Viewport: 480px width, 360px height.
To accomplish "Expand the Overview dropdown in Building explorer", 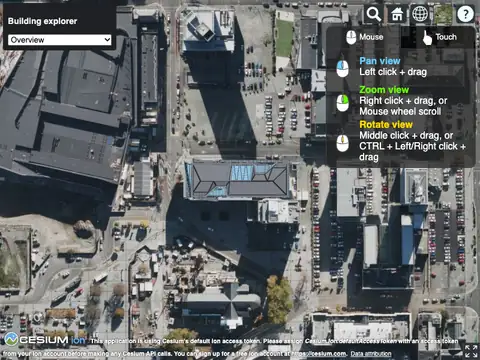I will (x=59, y=40).
